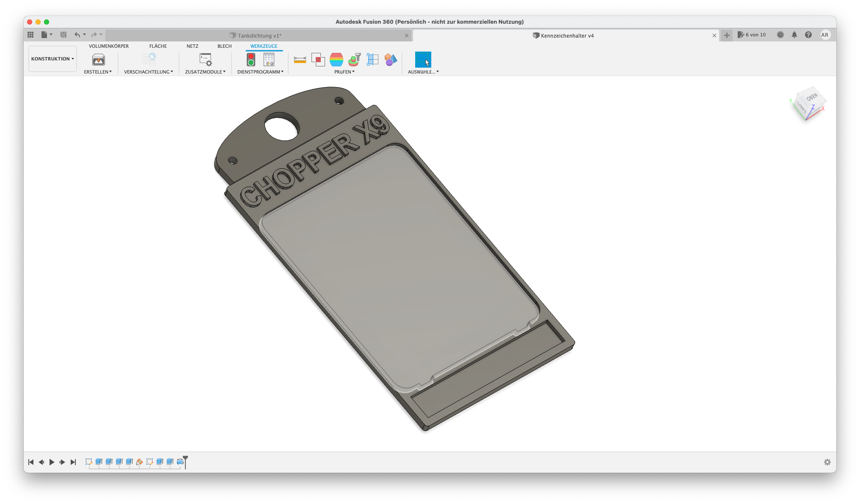Open the ZUSATZMODULE dropdown
The width and height of the screenshot is (860, 504).
pos(205,72)
